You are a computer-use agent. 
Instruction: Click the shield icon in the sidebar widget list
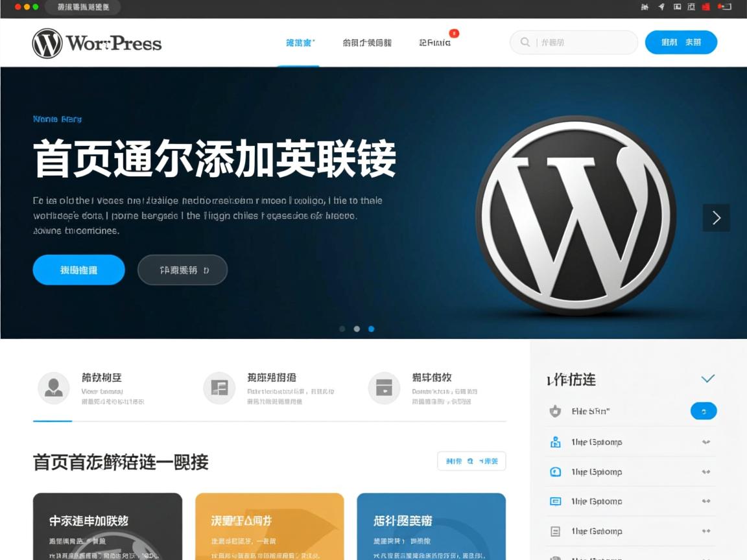[x=555, y=411]
